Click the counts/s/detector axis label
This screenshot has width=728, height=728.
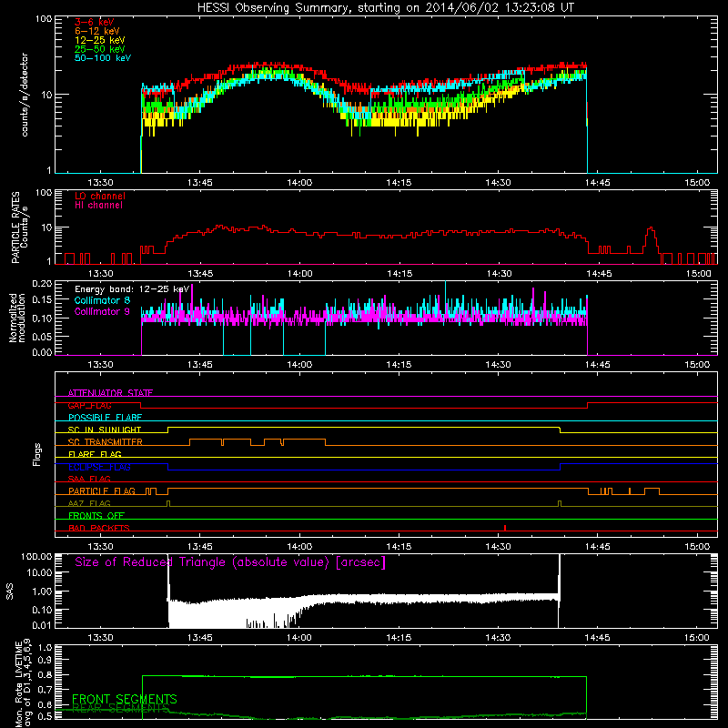pos(25,95)
